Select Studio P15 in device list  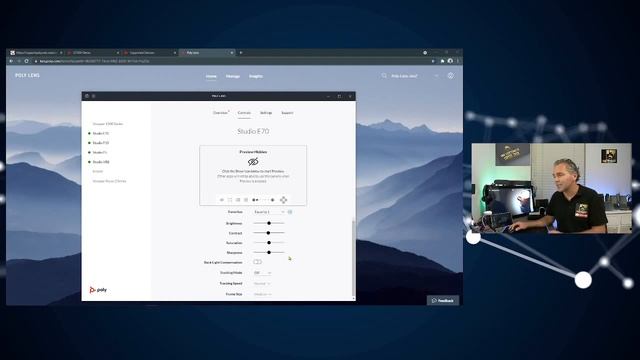pos(100,143)
